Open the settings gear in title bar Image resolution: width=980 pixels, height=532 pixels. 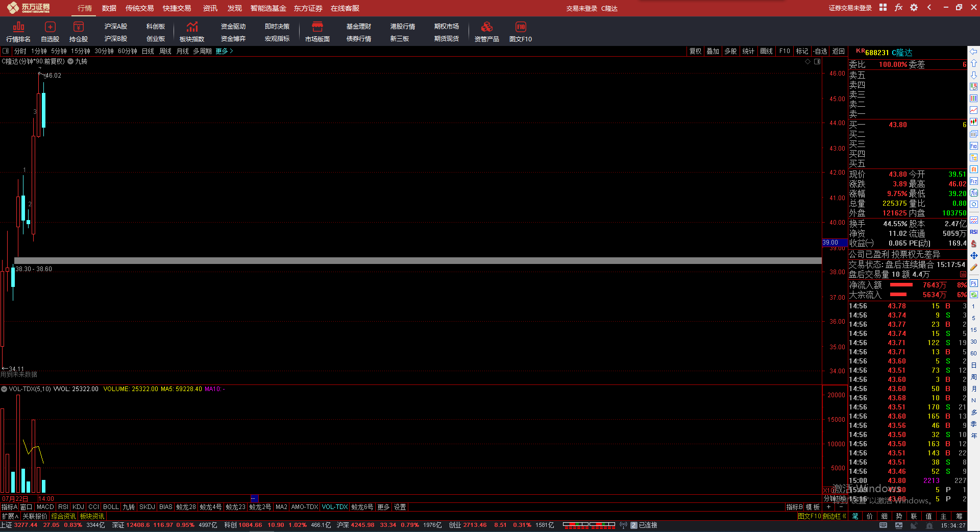click(x=914, y=8)
